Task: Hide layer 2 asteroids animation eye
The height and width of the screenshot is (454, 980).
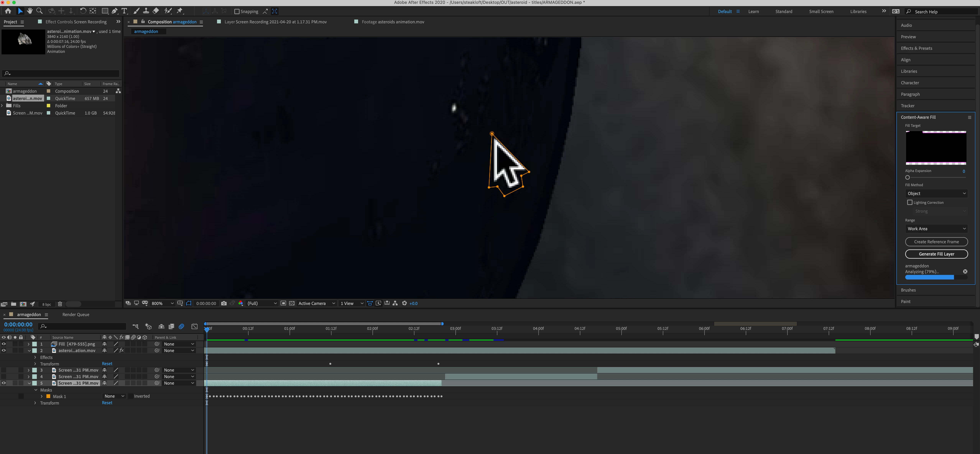Action: click(x=4, y=351)
